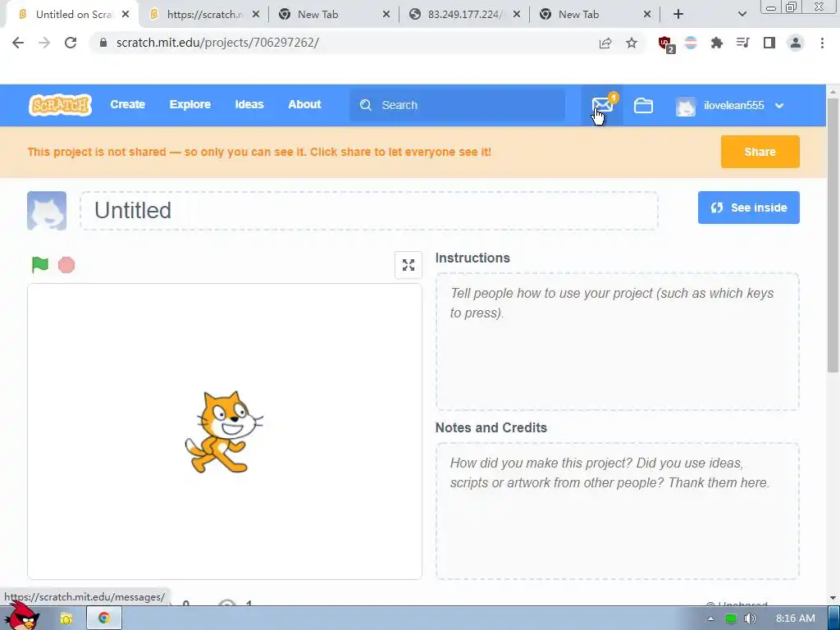The image size is (840, 630).
Task: Enter full screen mode on stage
Action: coord(409,265)
